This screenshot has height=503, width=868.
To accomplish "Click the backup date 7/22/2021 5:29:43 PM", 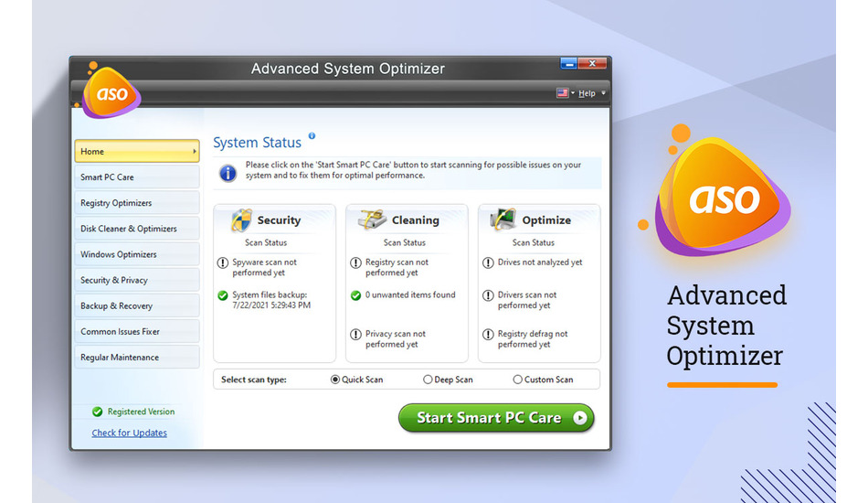I will tap(271, 305).
